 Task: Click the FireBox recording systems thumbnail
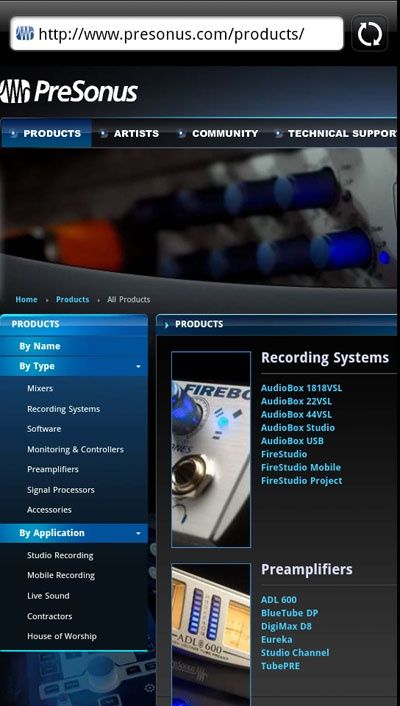pyautogui.click(x=211, y=449)
